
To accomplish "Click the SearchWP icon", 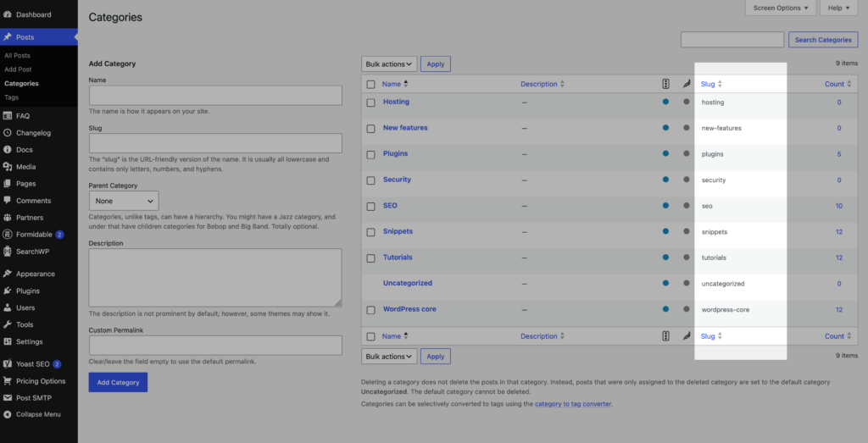I will click(8, 251).
